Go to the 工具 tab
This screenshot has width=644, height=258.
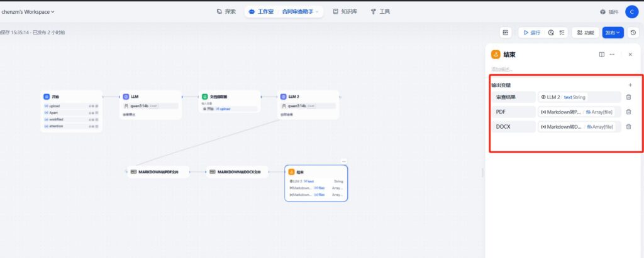(x=380, y=11)
